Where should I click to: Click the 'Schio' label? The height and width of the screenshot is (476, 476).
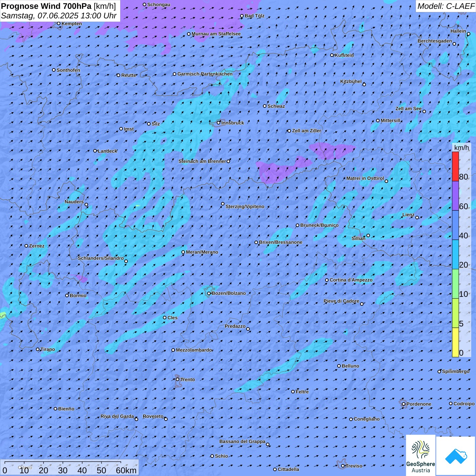(222, 456)
